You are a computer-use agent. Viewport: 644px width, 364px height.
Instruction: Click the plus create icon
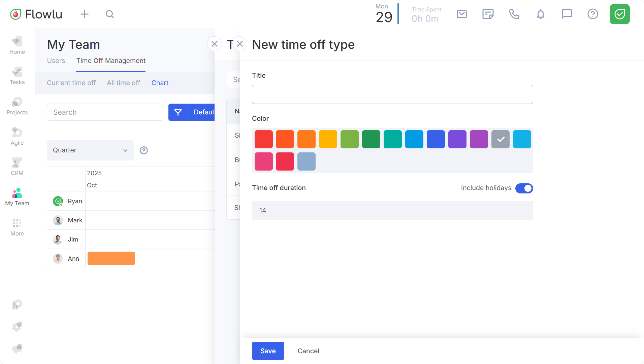click(85, 14)
